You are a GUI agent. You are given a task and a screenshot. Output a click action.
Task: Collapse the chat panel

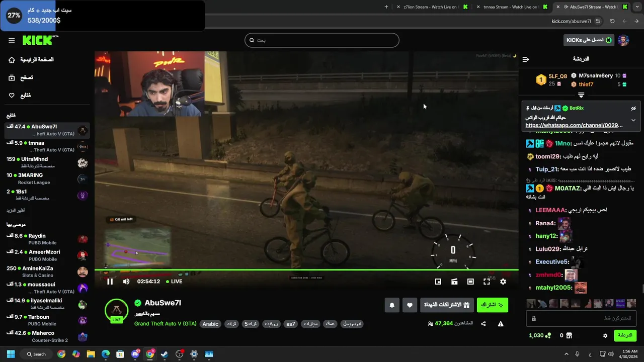coord(526,59)
